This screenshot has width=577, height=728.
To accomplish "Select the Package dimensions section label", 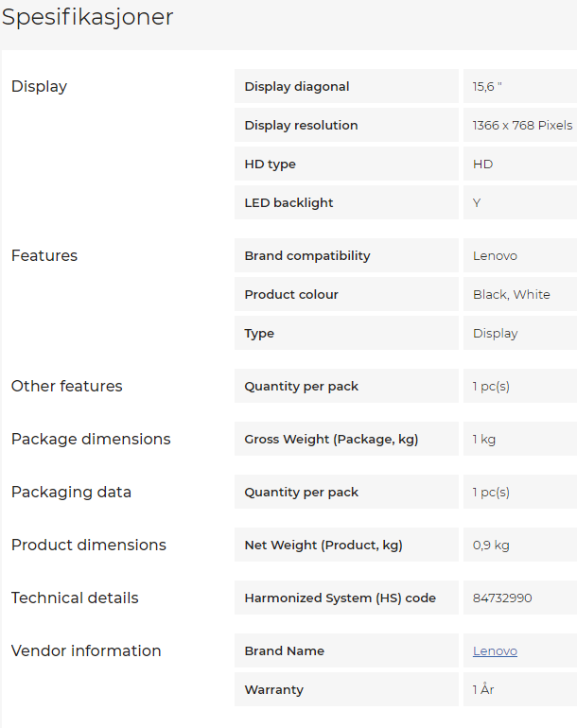I will pos(91,440).
